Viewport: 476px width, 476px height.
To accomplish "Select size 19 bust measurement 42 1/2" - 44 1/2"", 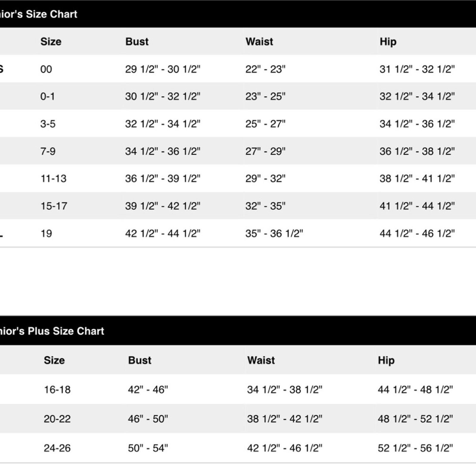I will pos(163,234).
